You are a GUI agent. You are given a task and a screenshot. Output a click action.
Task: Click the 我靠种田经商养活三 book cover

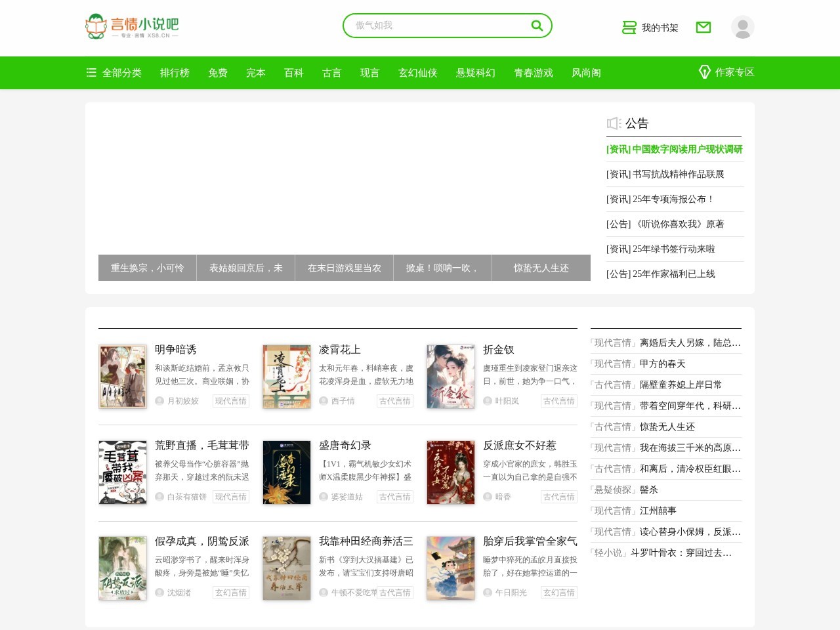(x=287, y=568)
